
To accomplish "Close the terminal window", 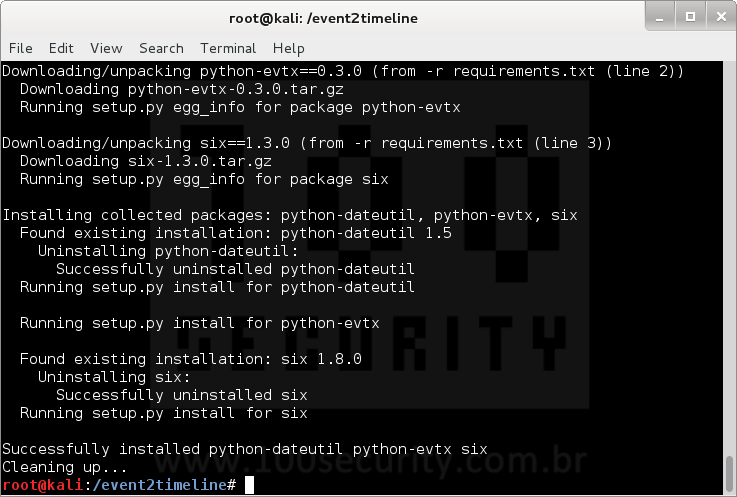I will coord(721,17).
